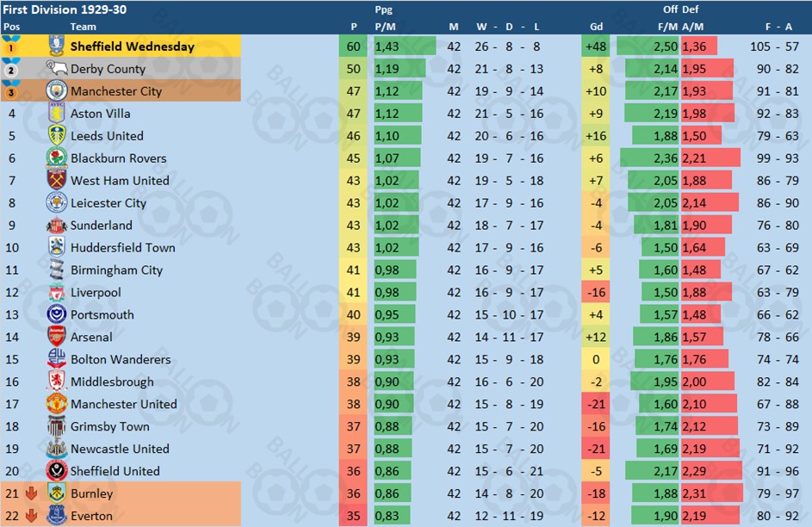812x527 pixels.
Task: Open the Blackburn Rovers team name
Action: (x=119, y=158)
